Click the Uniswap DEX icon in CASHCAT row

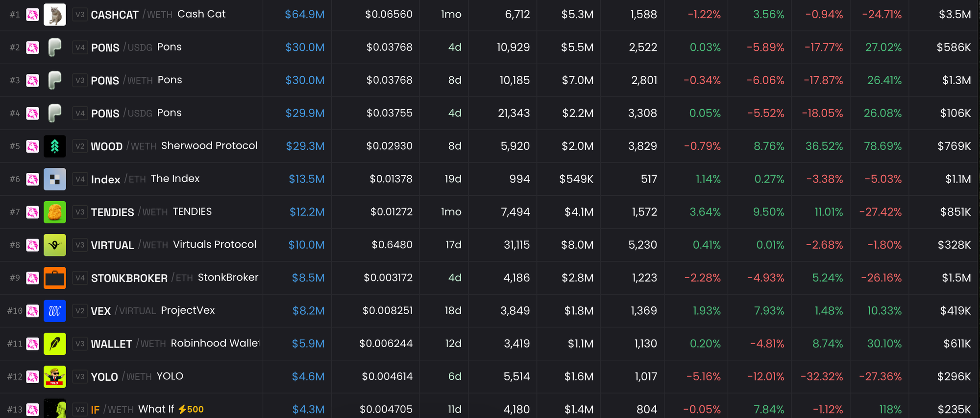pyautogui.click(x=33, y=15)
